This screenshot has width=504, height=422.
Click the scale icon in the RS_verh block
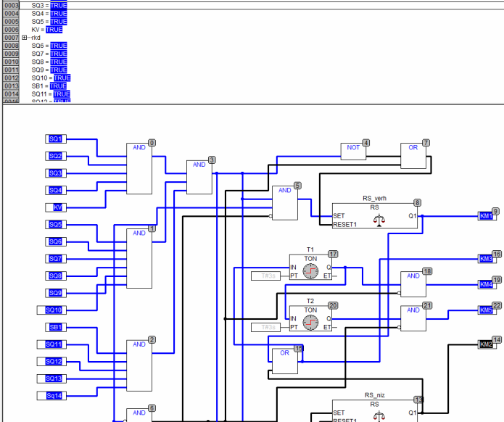pyautogui.click(x=379, y=220)
